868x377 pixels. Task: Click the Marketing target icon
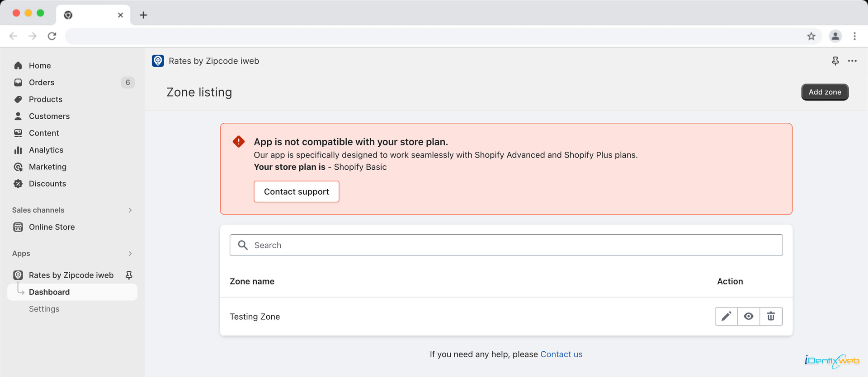[18, 167]
